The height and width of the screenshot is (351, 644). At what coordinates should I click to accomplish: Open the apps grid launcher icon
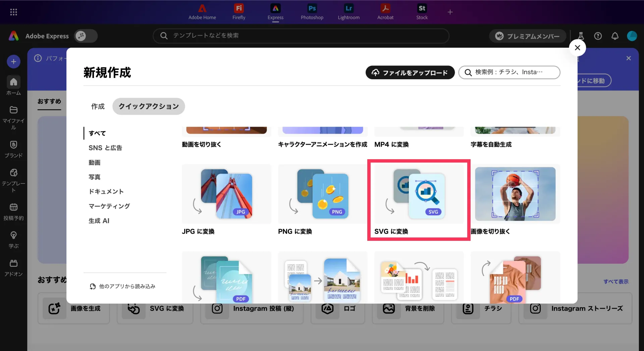coord(13,12)
